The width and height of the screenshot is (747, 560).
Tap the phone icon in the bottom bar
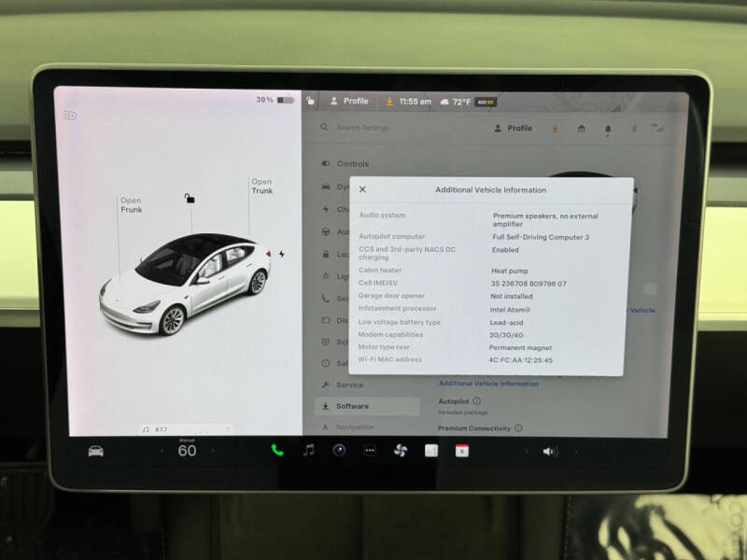coord(276,451)
